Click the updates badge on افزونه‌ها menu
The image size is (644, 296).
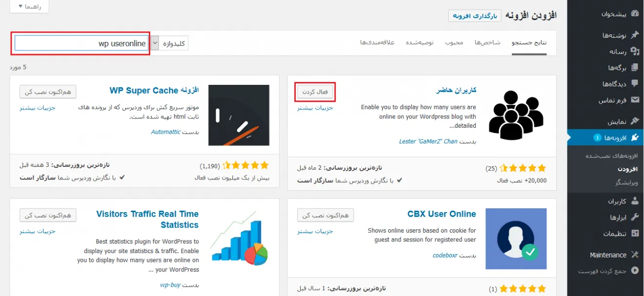click(x=597, y=138)
